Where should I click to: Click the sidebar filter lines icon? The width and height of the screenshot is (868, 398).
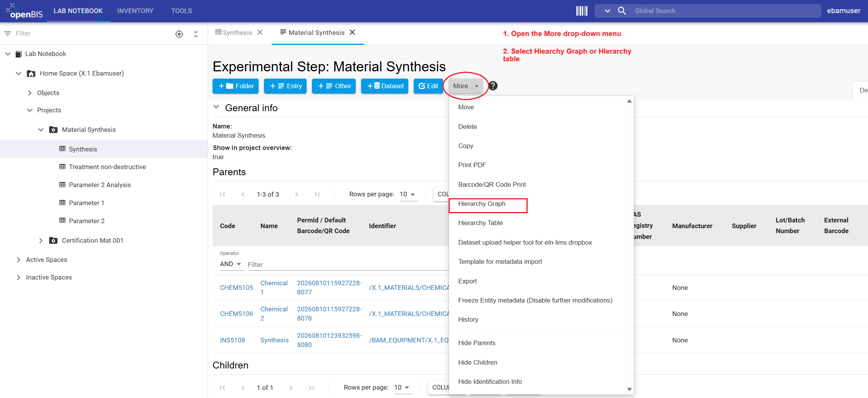point(8,34)
